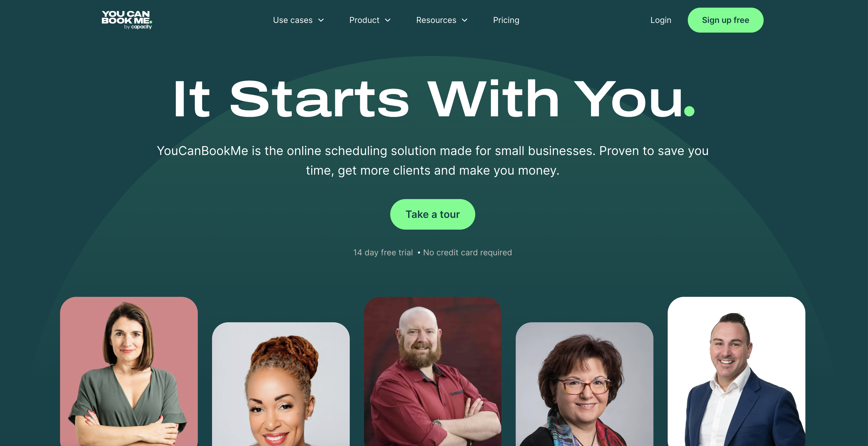
Task: Expand the Use cases chevron arrow
Action: point(321,20)
